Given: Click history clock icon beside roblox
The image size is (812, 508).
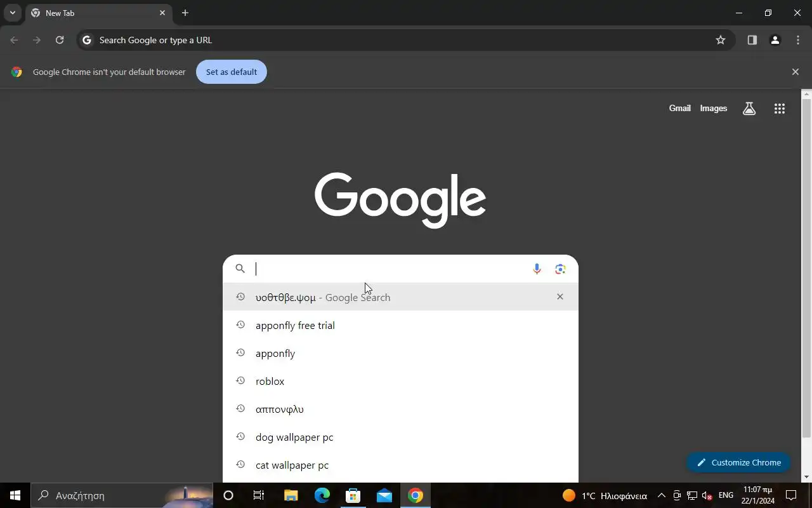Looking at the screenshot, I should tap(240, 380).
